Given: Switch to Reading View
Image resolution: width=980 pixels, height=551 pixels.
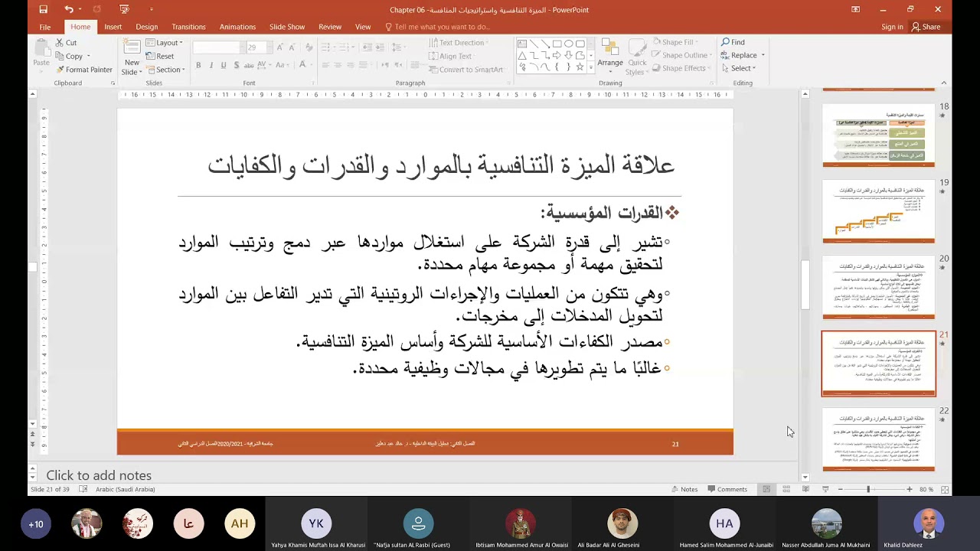Looking at the screenshot, I should point(805,489).
